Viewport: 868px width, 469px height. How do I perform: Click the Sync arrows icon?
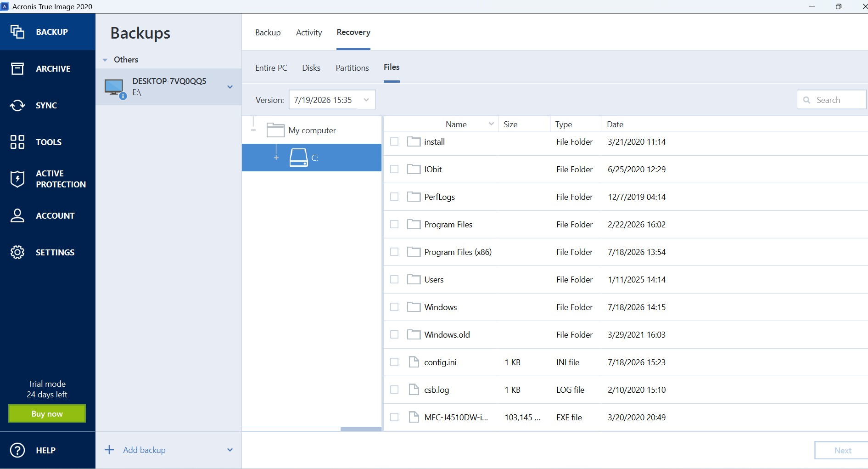pos(17,105)
